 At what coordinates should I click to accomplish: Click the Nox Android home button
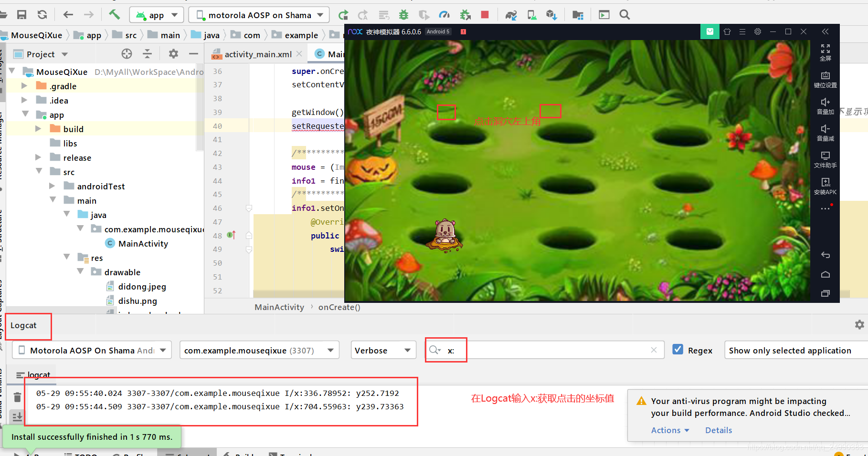(826, 274)
